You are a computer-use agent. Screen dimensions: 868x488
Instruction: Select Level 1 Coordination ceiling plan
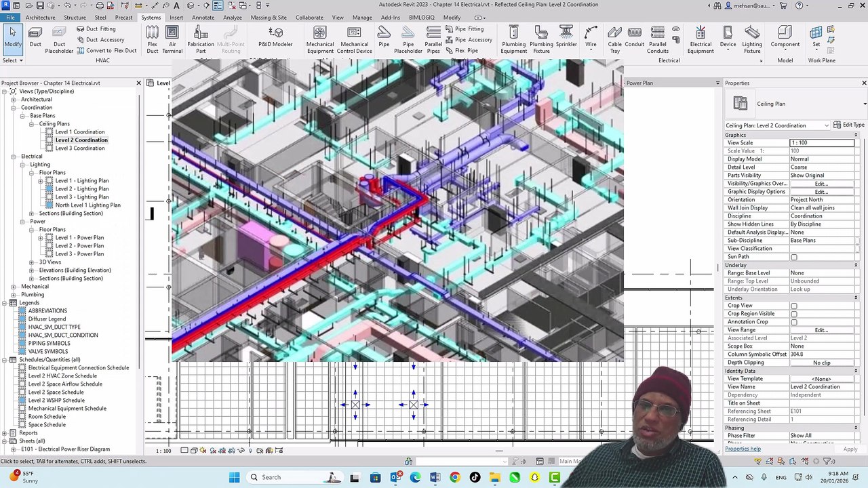click(x=80, y=132)
